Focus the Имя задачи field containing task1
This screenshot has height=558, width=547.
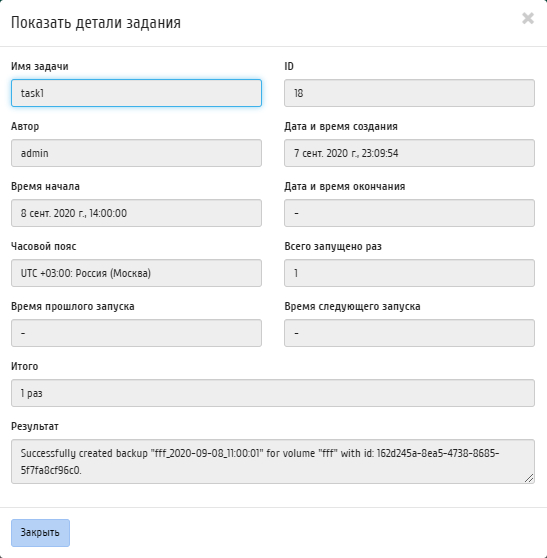[x=136, y=93]
